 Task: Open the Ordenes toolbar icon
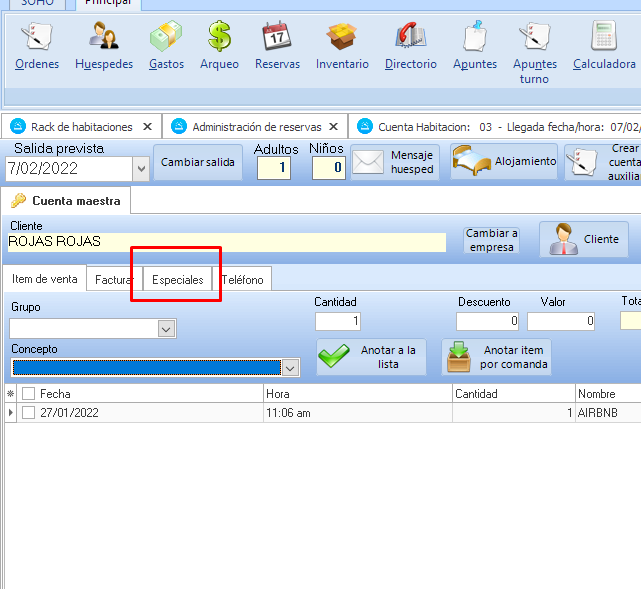[37, 46]
